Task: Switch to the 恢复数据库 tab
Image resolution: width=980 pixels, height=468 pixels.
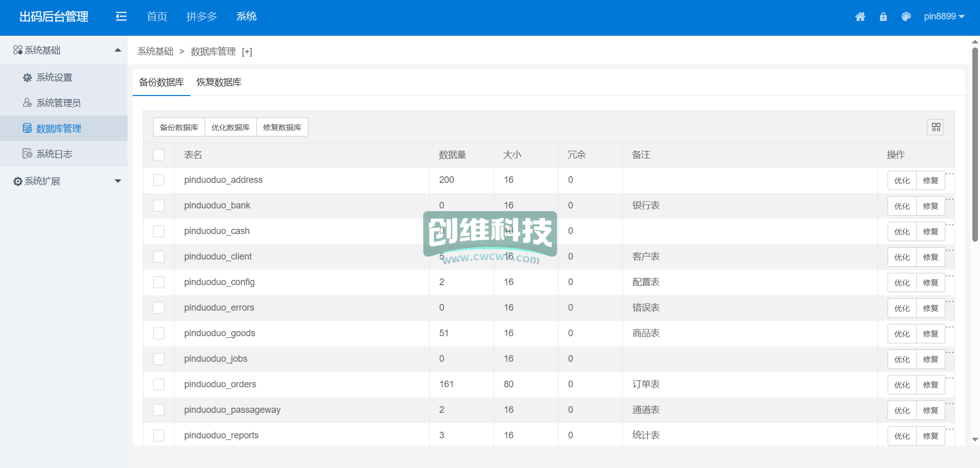Action: pyautogui.click(x=219, y=82)
